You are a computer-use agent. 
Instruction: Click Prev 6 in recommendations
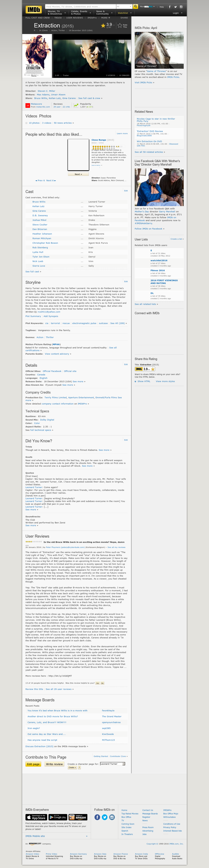(40, 181)
